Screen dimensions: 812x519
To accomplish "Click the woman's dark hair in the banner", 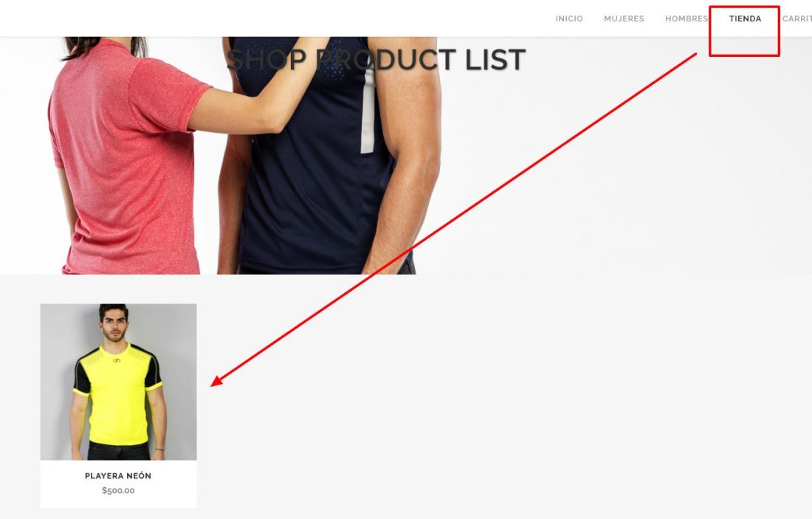I will [103, 47].
